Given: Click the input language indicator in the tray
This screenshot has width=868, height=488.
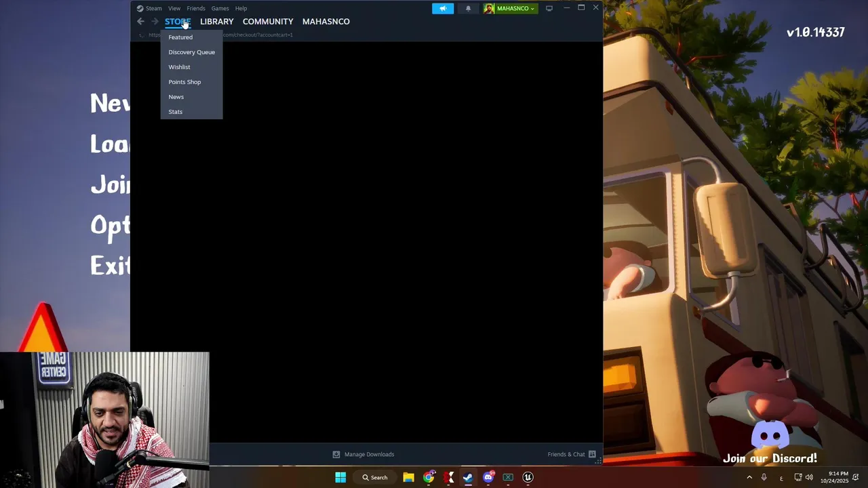Looking at the screenshot, I should (781, 477).
